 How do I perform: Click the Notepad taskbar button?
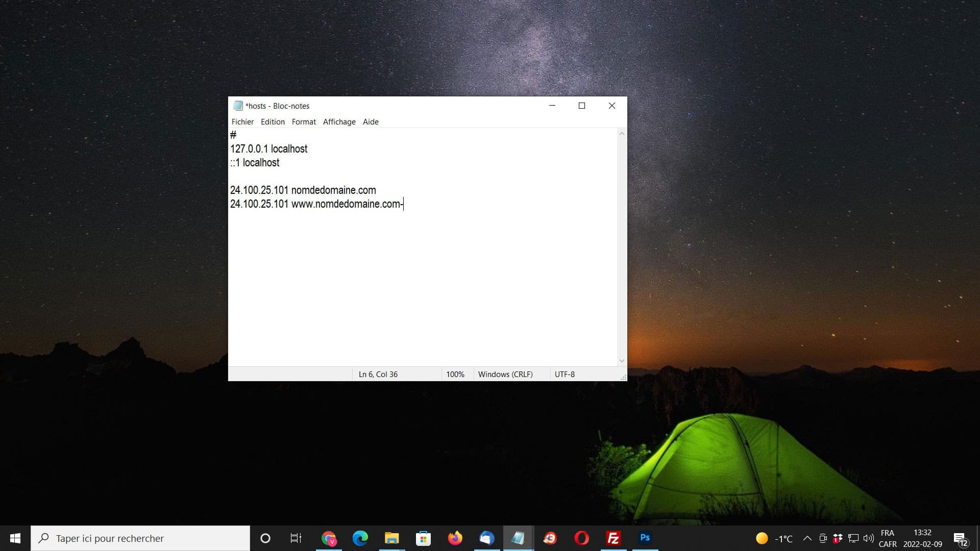(518, 538)
